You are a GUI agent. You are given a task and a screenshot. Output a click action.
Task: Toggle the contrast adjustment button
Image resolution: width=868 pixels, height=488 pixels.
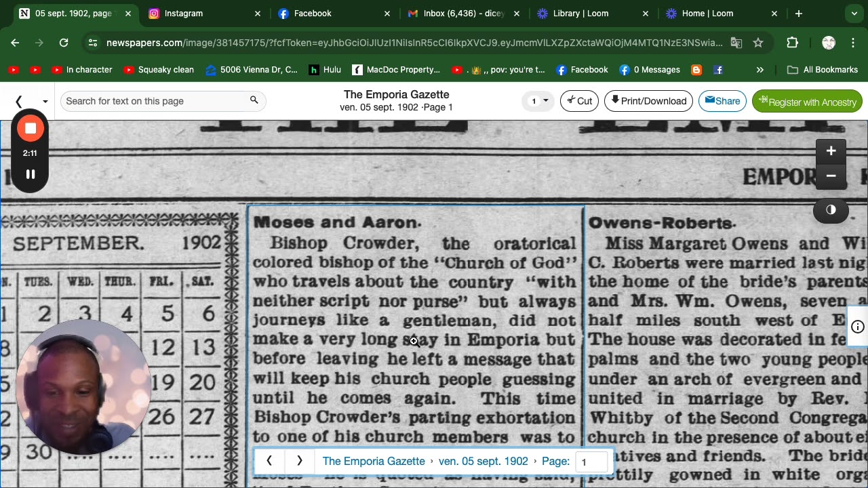click(831, 209)
